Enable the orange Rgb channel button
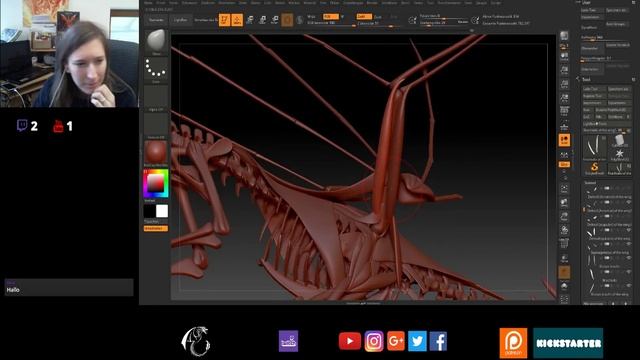Screen dimensions: 640x360 (x=331, y=17)
